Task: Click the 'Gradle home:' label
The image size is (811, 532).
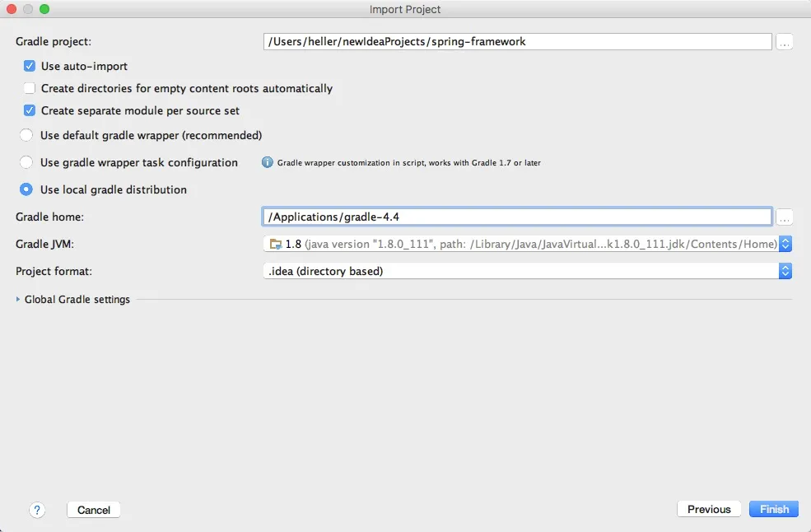Action: pyautogui.click(x=49, y=217)
